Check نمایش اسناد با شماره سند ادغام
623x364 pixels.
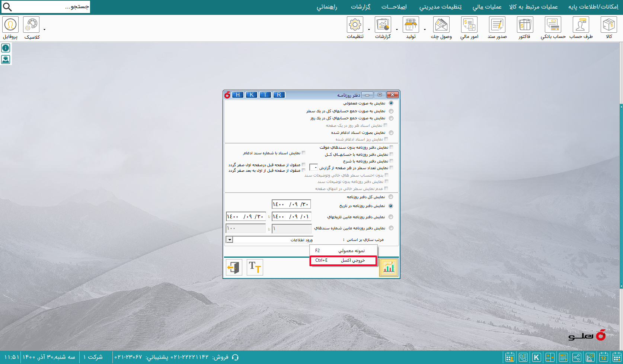[303, 152]
